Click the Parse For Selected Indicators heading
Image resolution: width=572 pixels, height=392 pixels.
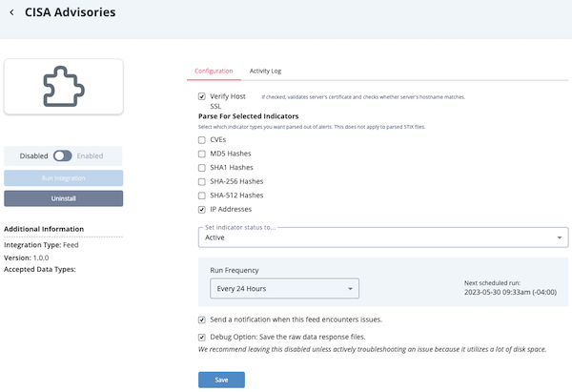pos(249,116)
